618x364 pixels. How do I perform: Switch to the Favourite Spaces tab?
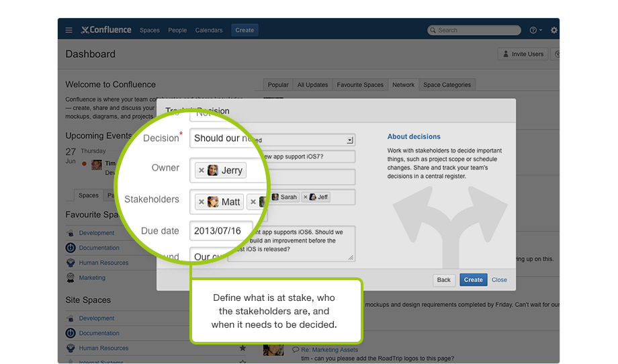point(360,85)
